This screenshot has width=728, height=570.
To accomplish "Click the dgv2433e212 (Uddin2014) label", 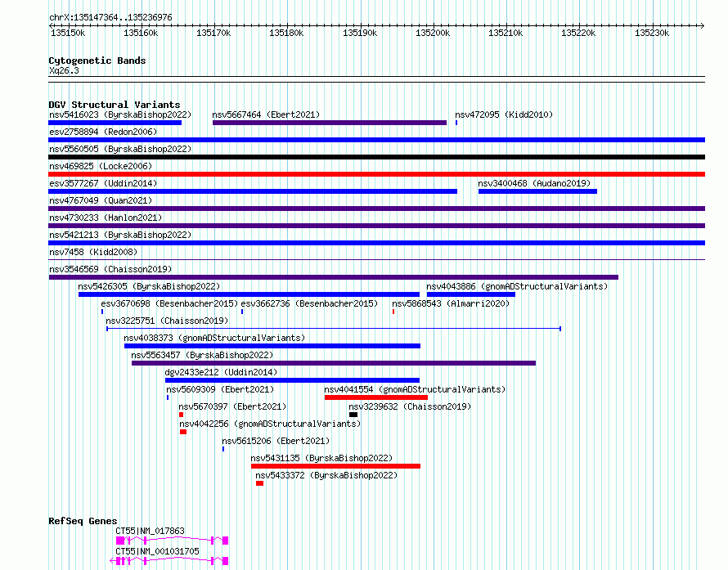I will 221,372.
